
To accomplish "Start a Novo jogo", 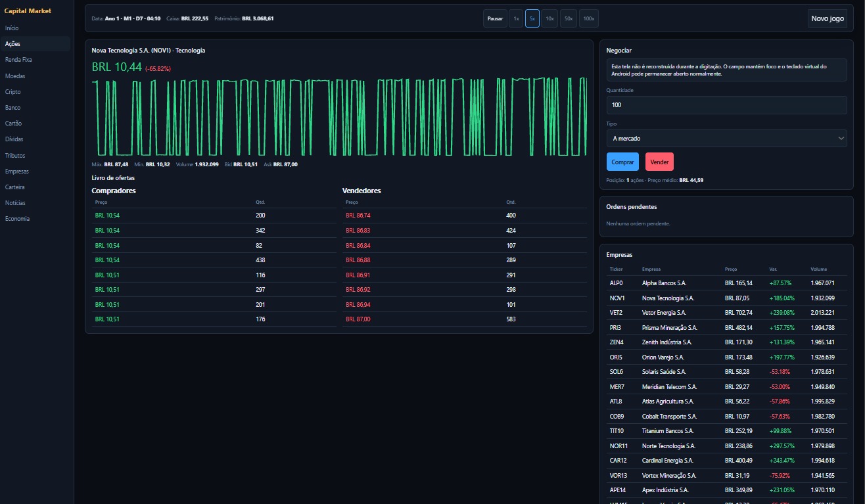I will 828,18.
